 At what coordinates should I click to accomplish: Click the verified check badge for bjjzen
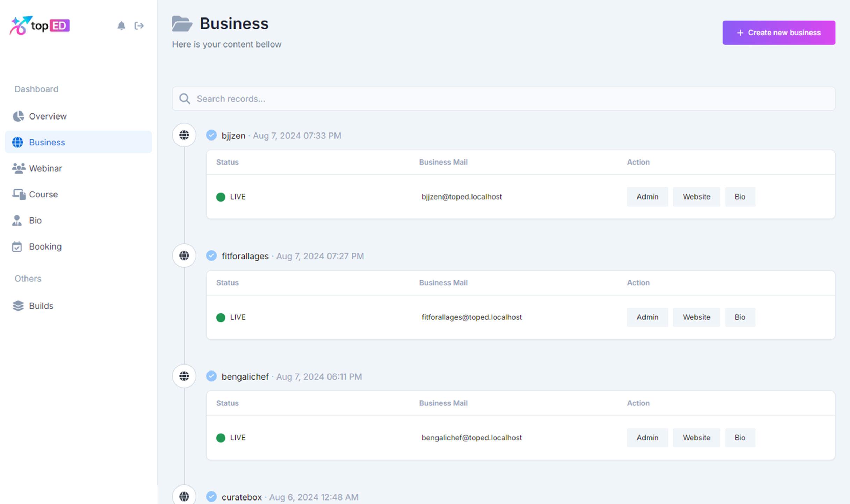click(211, 135)
